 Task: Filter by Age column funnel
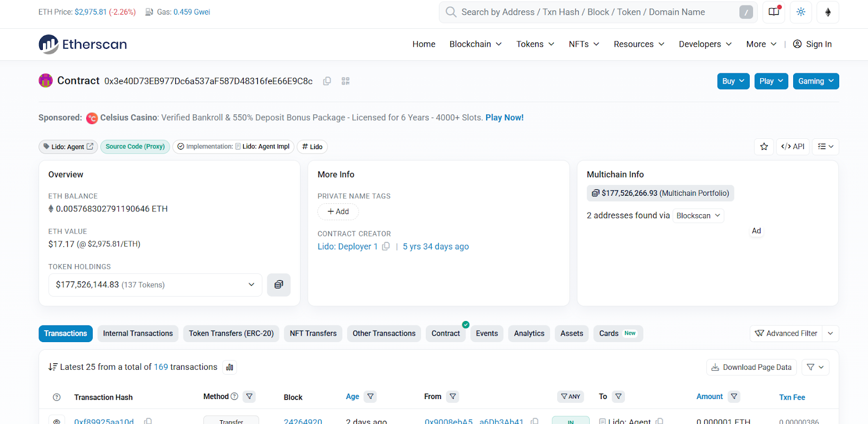click(371, 396)
